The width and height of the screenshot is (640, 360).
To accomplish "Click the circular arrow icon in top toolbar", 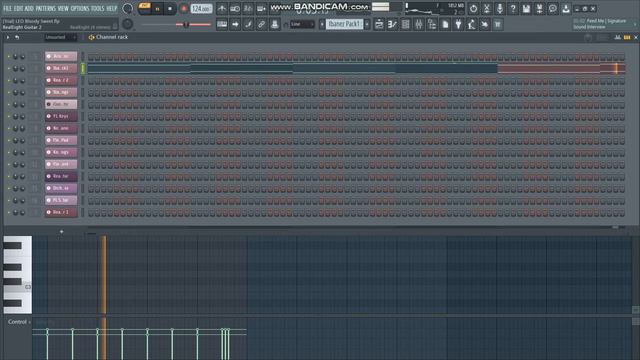I will tap(473, 8).
